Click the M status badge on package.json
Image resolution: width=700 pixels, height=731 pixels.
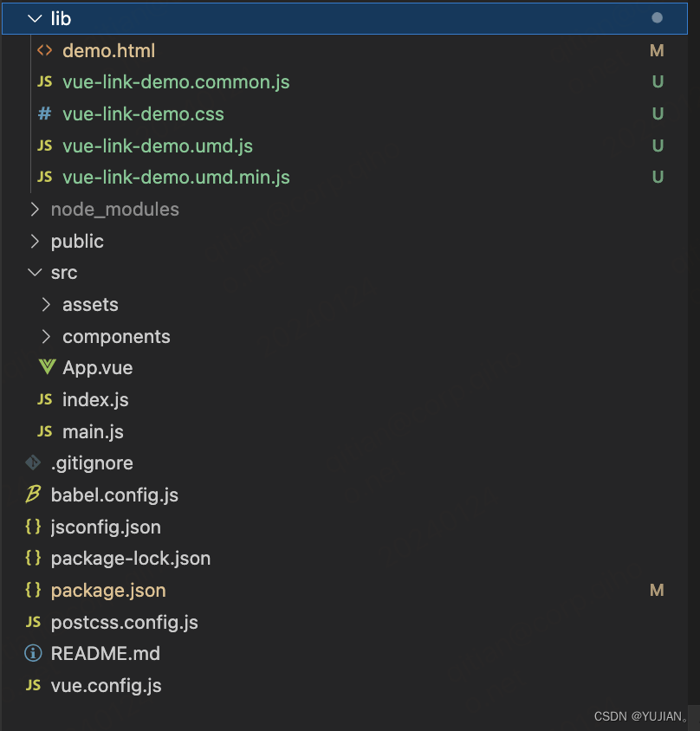coord(657,590)
